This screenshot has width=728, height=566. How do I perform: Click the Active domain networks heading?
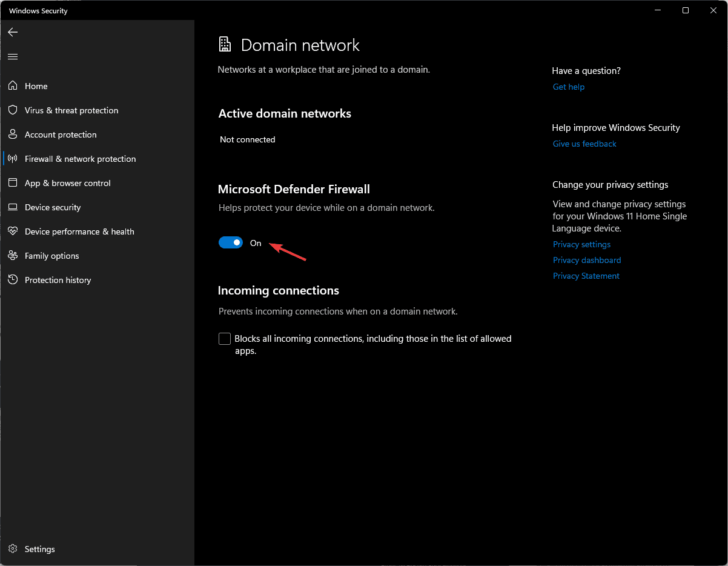pyautogui.click(x=285, y=113)
